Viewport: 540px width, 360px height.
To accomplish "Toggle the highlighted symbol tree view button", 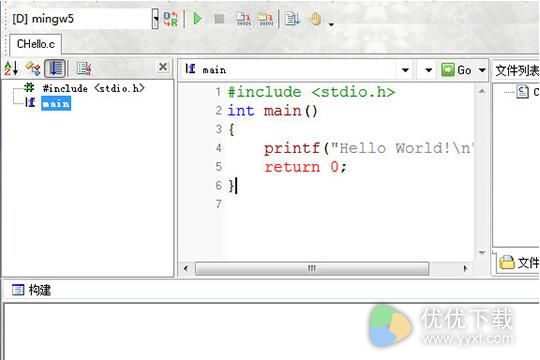I will 55,68.
